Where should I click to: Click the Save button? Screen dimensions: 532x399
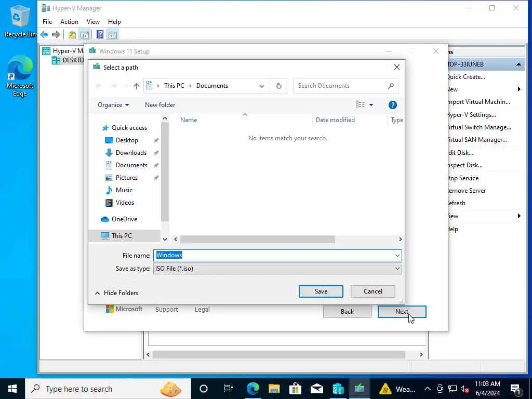pos(321,291)
